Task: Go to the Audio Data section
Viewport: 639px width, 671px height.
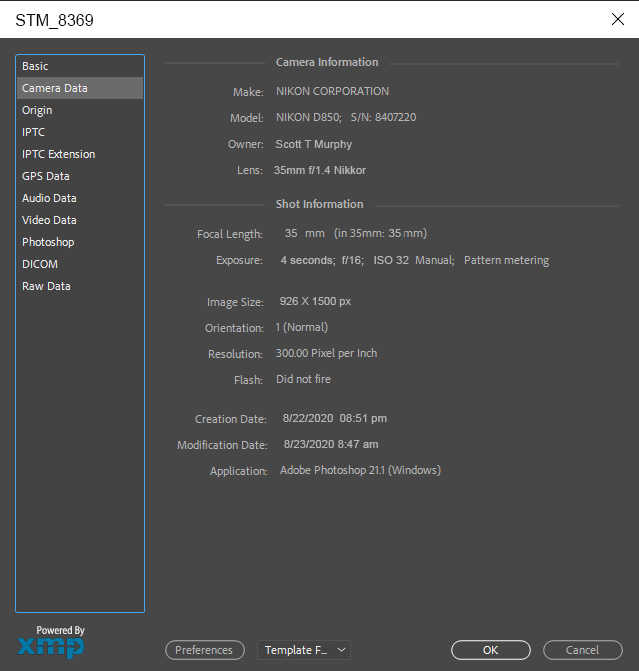Action: [49, 198]
